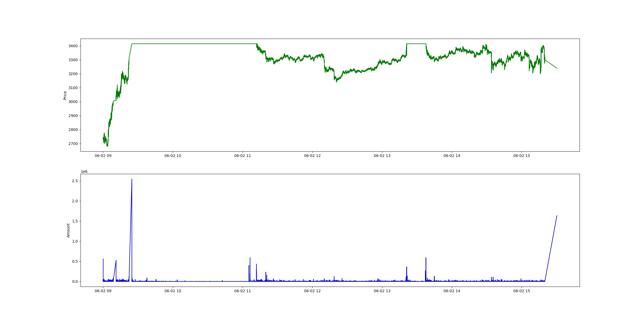This screenshot has width=644, height=322.
Task: Click 06-02 14 label under amount chart
Action: tap(452, 291)
